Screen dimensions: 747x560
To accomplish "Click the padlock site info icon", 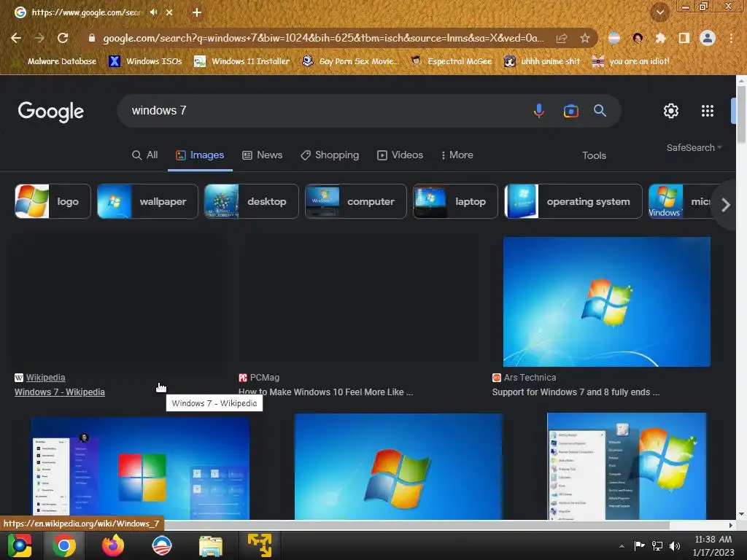I will click(x=92, y=38).
